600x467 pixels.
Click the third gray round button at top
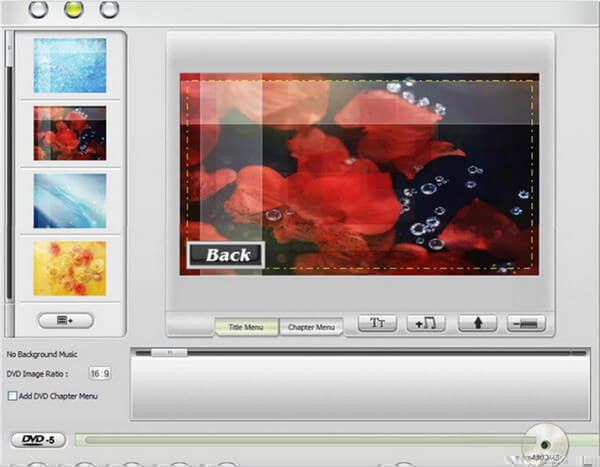point(109,9)
